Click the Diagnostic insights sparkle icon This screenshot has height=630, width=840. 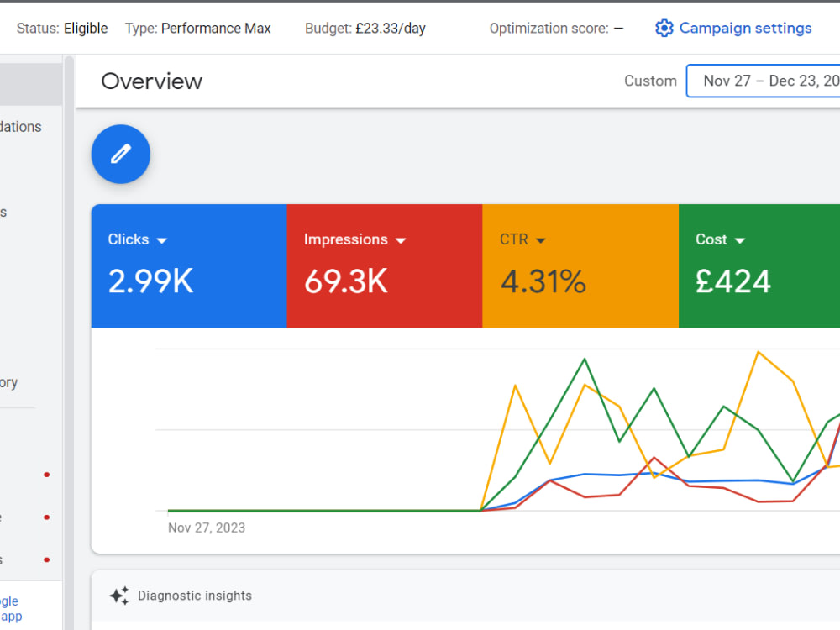(x=119, y=596)
